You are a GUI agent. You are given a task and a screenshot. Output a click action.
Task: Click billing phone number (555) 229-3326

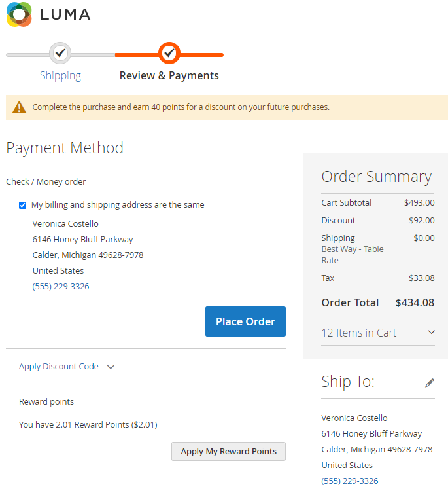pos(61,286)
